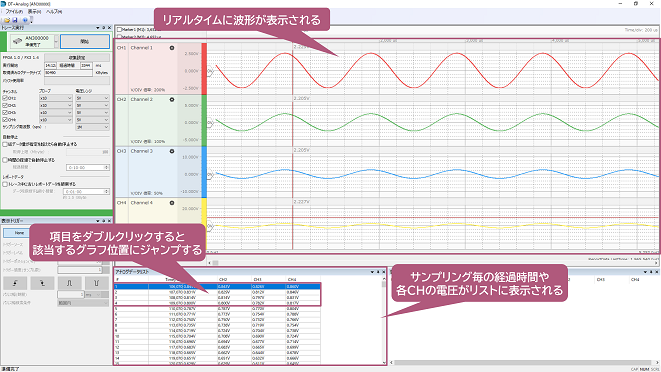
Task: Select the negative pulse trigger icon
Action: click(96, 283)
